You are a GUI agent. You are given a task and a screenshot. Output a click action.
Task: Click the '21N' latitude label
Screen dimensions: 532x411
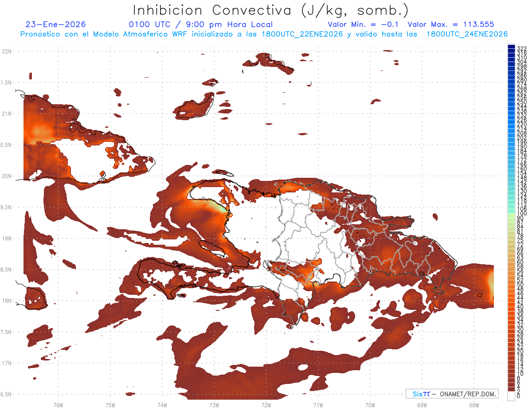[7, 114]
